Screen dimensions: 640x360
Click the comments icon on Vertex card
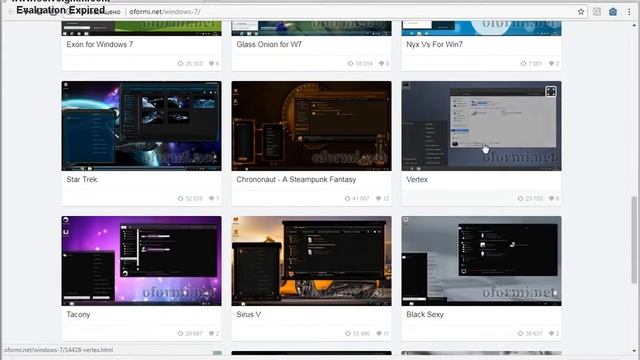(x=551, y=198)
